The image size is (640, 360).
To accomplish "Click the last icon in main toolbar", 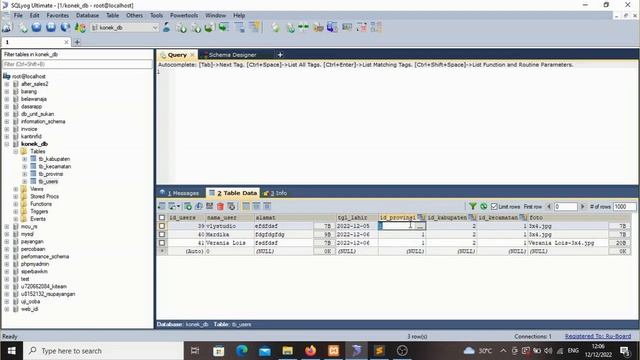I will [x=376, y=27].
